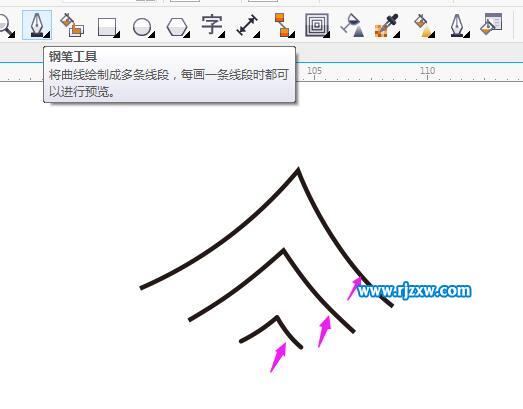Activate the Text tool marked 字

[213, 25]
